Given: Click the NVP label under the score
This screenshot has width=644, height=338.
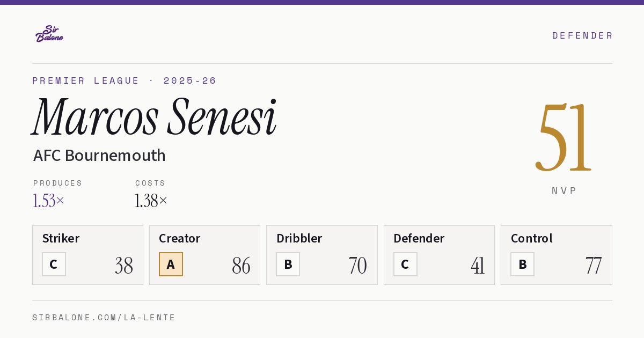Looking at the screenshot, I should click(x=564, y=190).
